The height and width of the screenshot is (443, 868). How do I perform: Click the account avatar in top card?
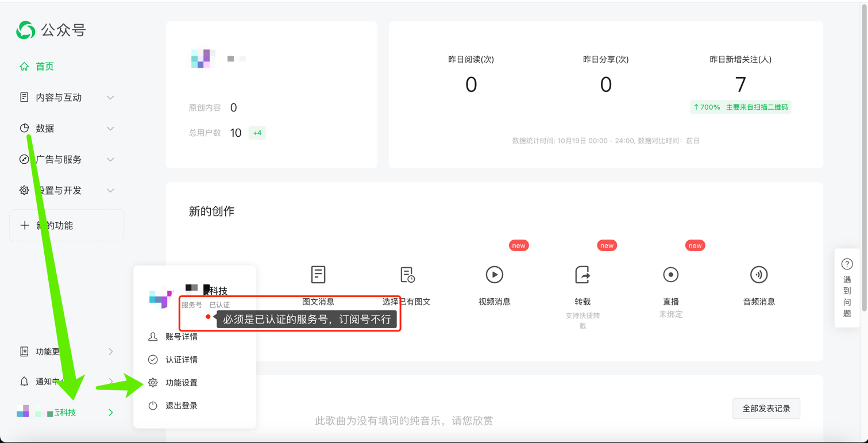[202, 59]
